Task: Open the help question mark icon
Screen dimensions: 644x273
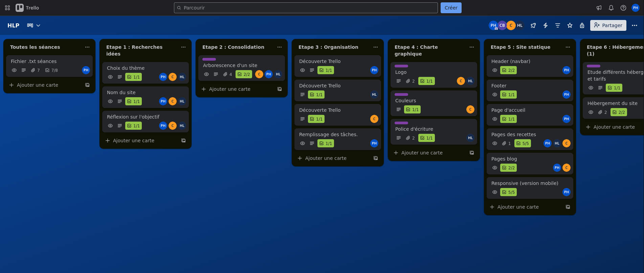Action: pyautogui.click(x=623, y=8)
